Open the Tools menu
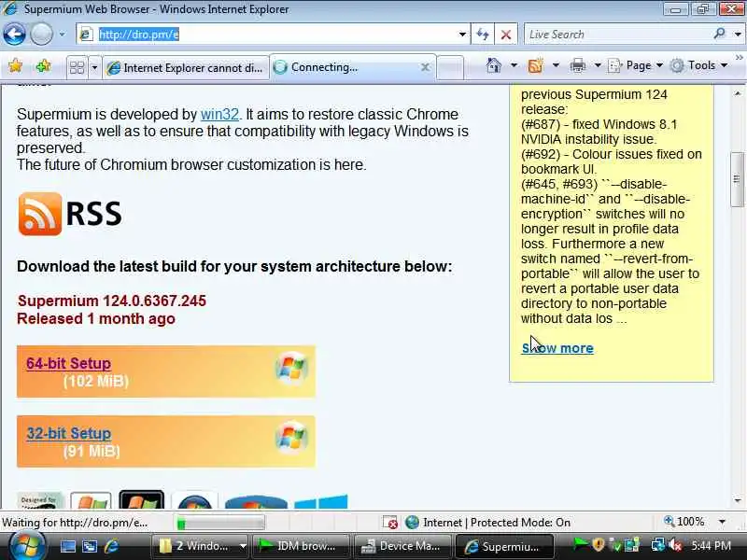Image resolution: width=747 pixels, height=560 pixels. click(698, 65)
